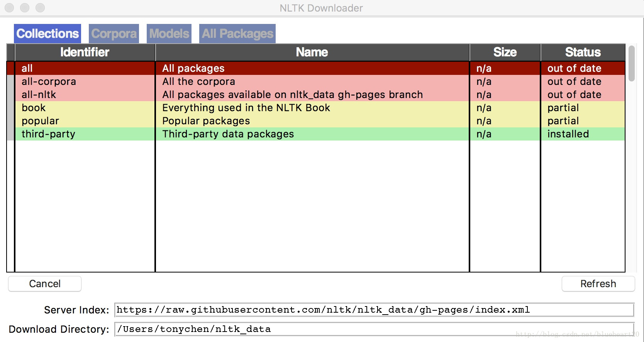This screenshot has height=342, width=644.
Task: Click the window's minimize button
Action: (25, 8)
